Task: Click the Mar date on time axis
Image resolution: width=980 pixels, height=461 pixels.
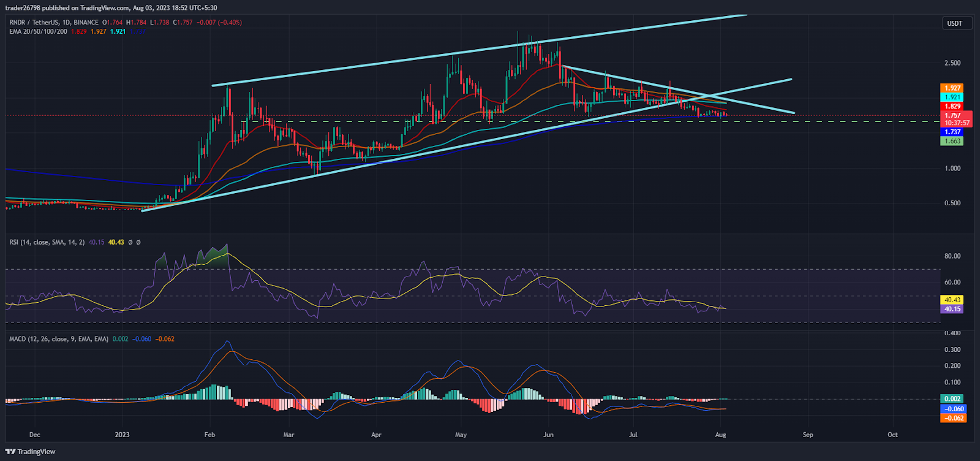Action: pos(288,435)
